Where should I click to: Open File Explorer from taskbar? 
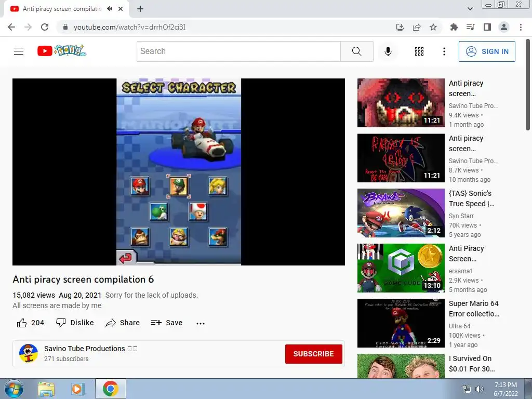(x=46, y=389)
